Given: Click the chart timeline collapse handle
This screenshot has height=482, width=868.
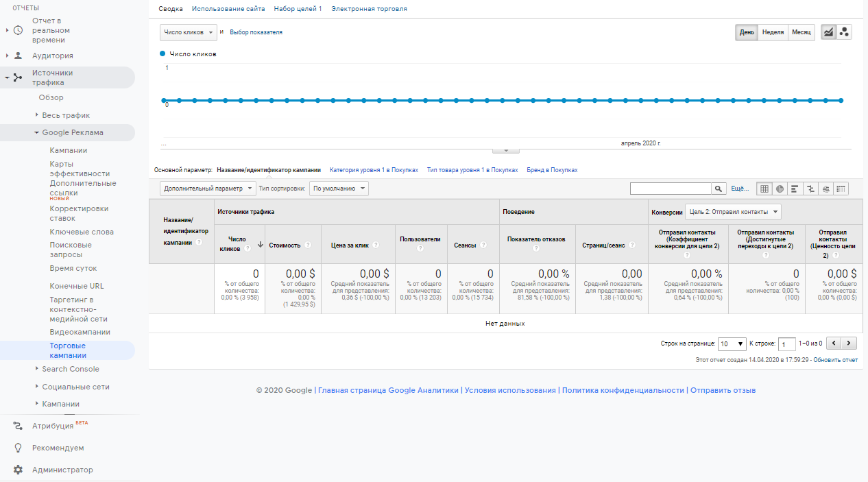Looking at the screenshot, I should click(506, 150).
